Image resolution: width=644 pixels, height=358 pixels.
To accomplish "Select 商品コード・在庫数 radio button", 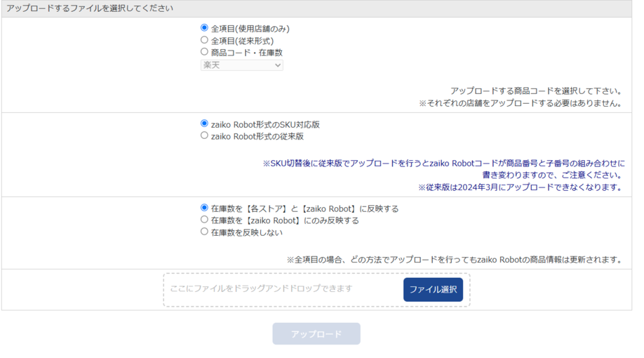I will [x=204, y=52].
